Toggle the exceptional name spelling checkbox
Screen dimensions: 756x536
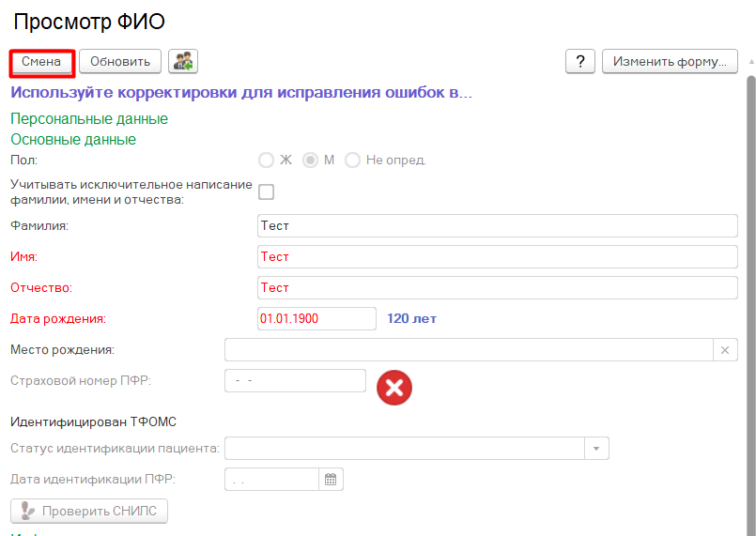click(x=267, y=192)
